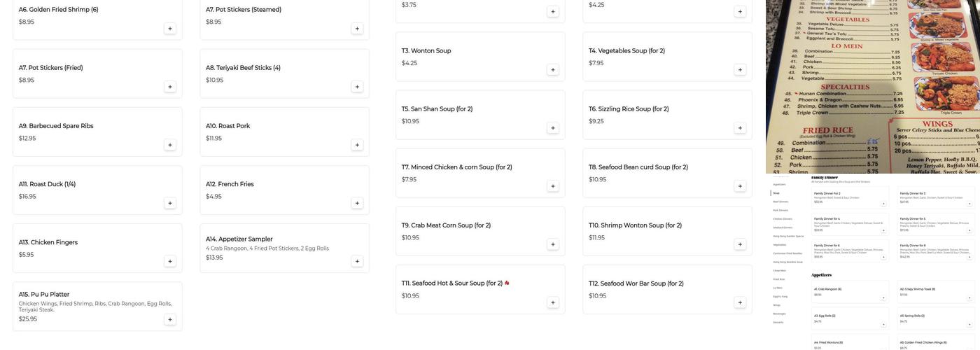Add T12 Seafood Wor Bar Soup
This screenshot has width=980, height=350.
[x=740, y=303]
